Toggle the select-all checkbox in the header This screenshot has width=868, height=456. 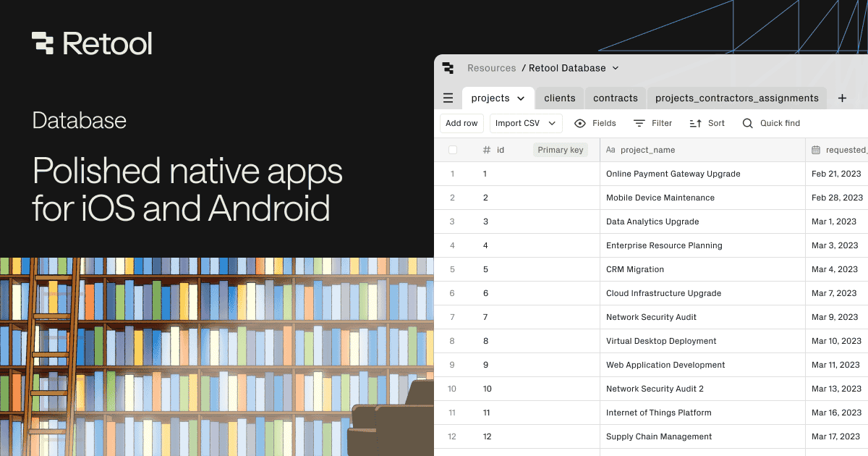pyautogui.click(x=452, y=149)
